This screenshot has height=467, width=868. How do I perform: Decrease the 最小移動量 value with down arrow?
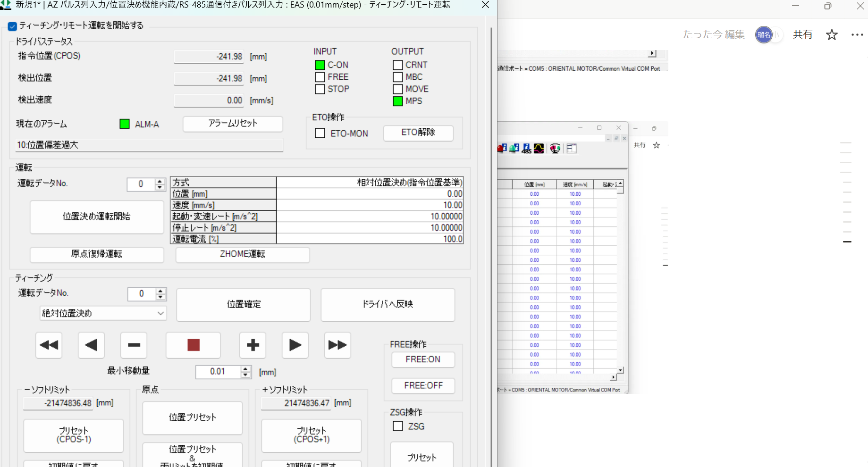245,375
